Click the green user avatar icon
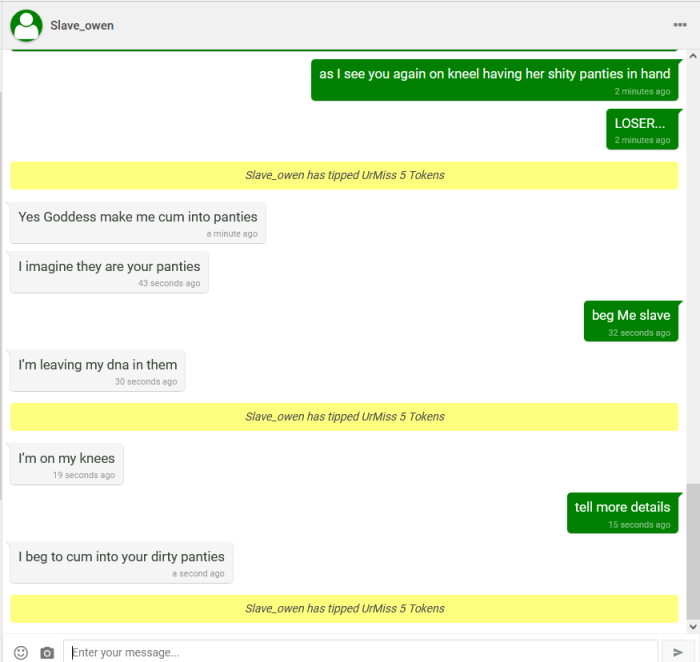The image size is (700, 662). (26, 25)
